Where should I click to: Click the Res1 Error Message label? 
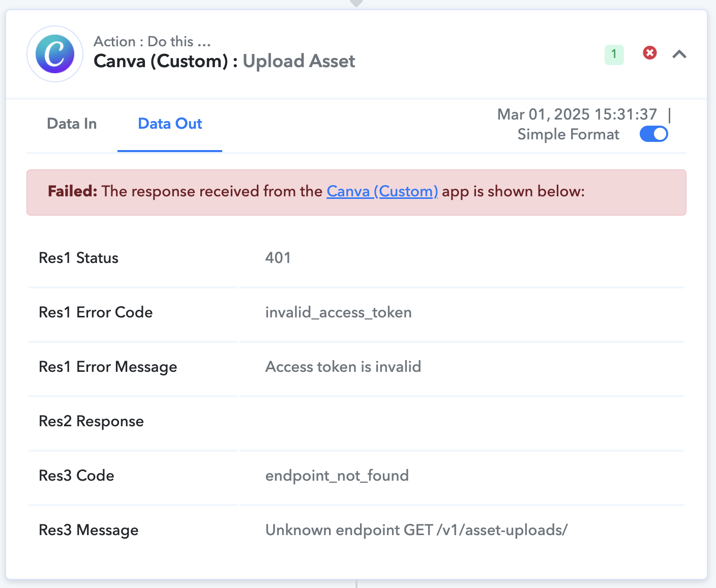click(x=108, y=367)
